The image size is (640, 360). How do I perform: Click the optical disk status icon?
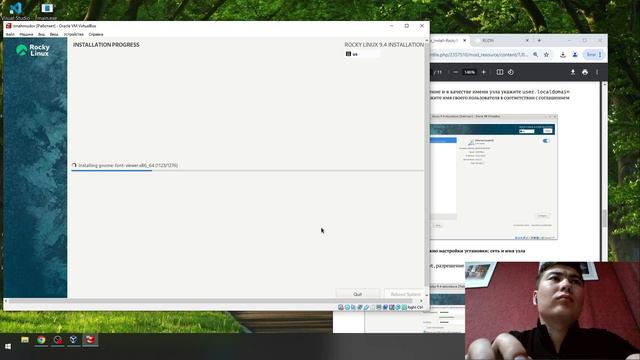coord(347,307)
